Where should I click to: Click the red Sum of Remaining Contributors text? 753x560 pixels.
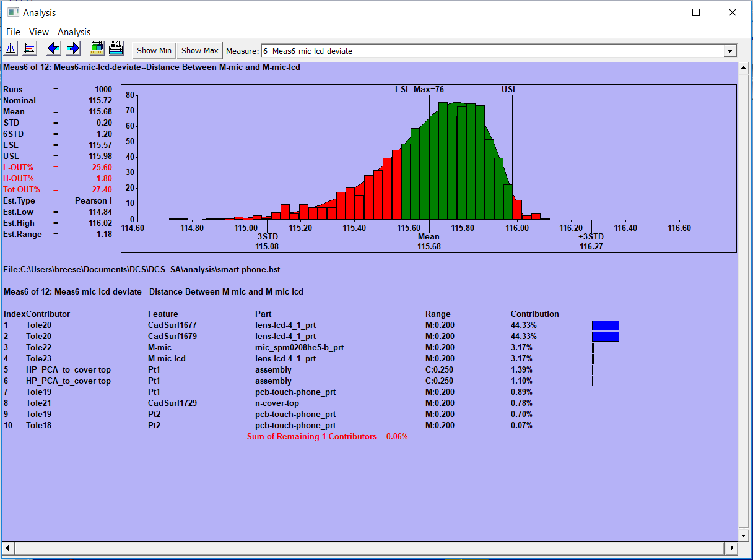click(327, 436)
